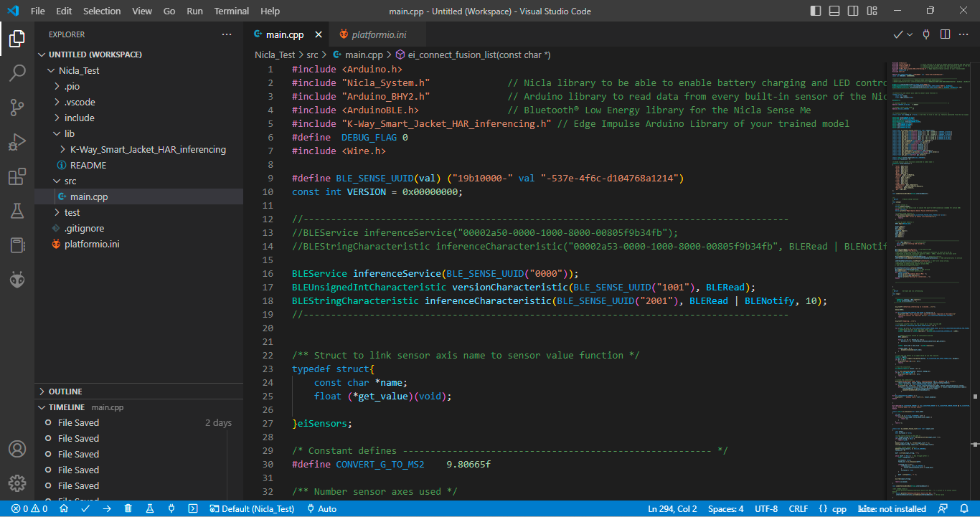Click PlatformIO Clean trash icon in status bar
The height and width of the screenshot is (517, 980).
tap(128, 508)
